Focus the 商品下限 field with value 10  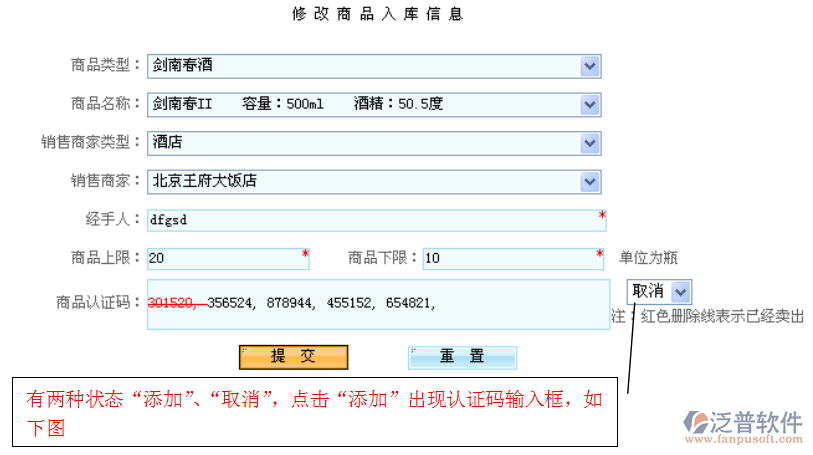(513, 259)
